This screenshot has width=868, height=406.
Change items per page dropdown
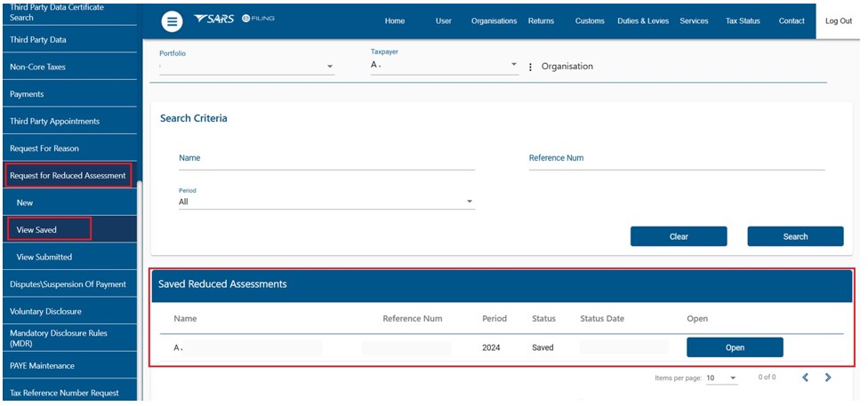[722, 378]
